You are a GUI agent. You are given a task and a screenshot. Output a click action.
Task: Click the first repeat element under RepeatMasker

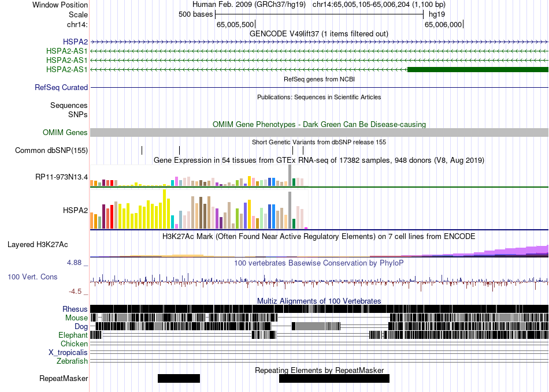tap(179, 378)
